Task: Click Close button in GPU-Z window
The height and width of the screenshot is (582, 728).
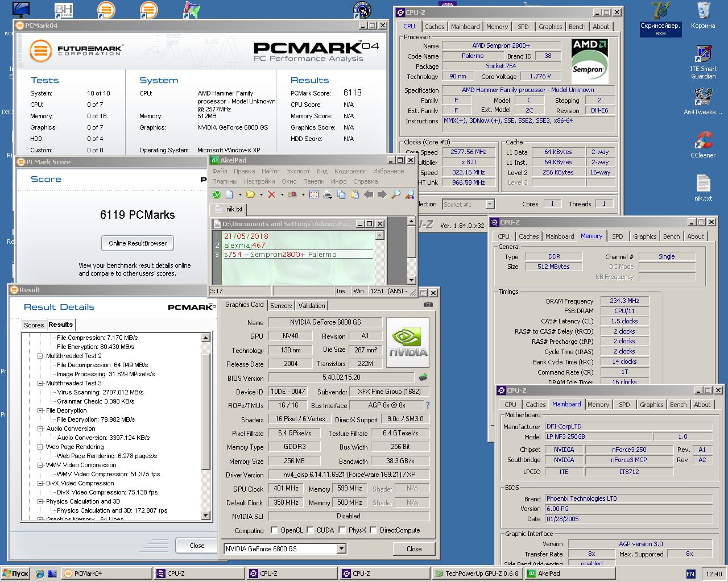Action: pos(414,549)
